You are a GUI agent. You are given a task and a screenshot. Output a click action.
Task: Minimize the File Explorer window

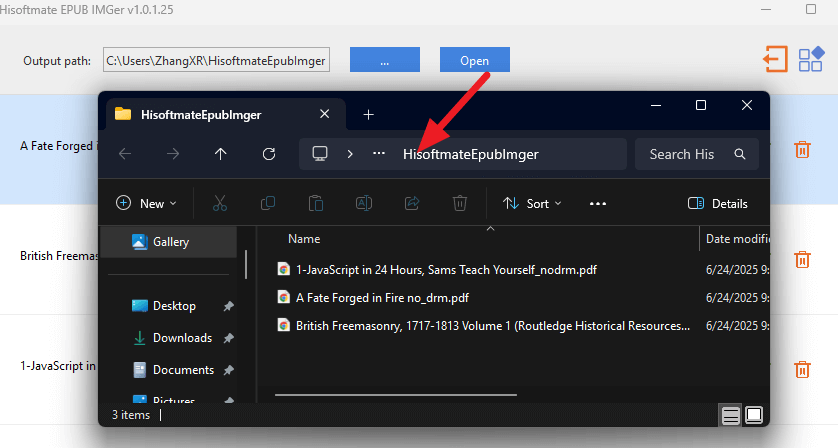pyautogui.click(x=656, y=105)
